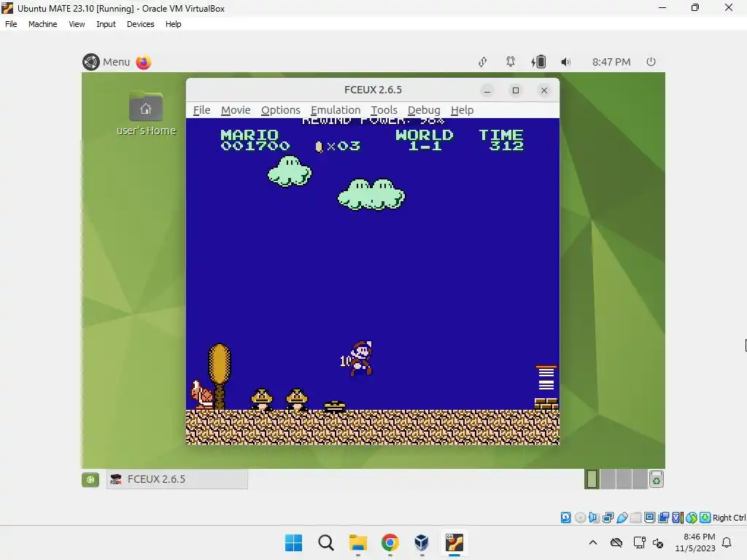
Task: Open the battery power indicator in MATE panel
Action: click(538, 62)
